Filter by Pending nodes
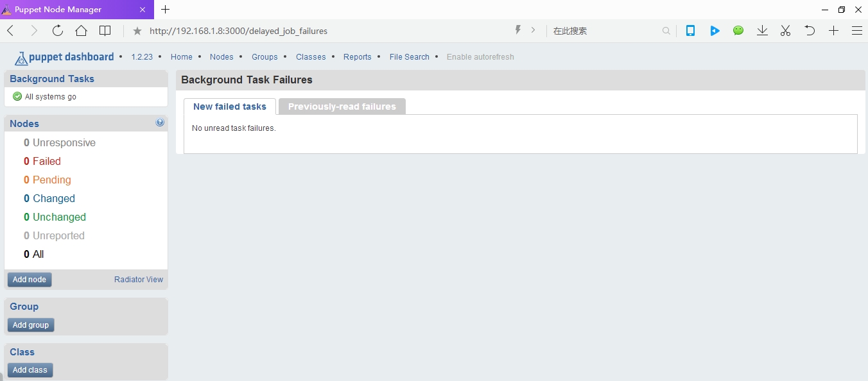The height and width of the screenshot is (381, 868). pyautogui.click(x=48, y=180)
